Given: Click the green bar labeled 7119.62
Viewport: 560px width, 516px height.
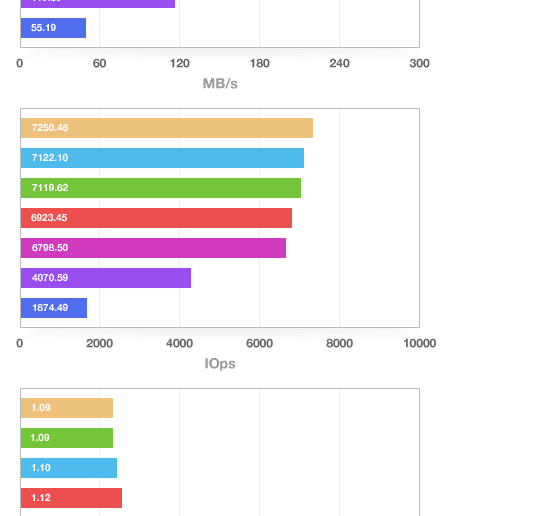Looking at the screenshot, I should pos(161,188).
